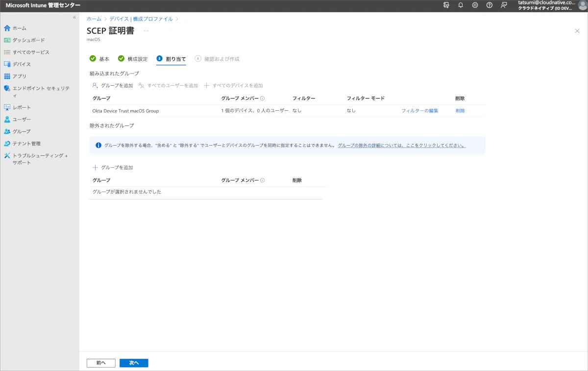This screenshot has height=371, width=588.
Task: Add a group to excluded groups
Action: [x=113, y=168]
